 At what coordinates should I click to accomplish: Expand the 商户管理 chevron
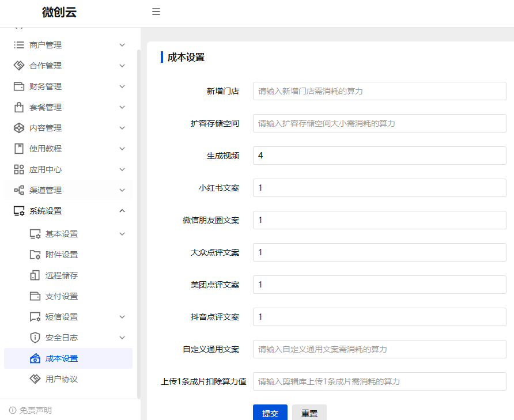click(122, 45)
